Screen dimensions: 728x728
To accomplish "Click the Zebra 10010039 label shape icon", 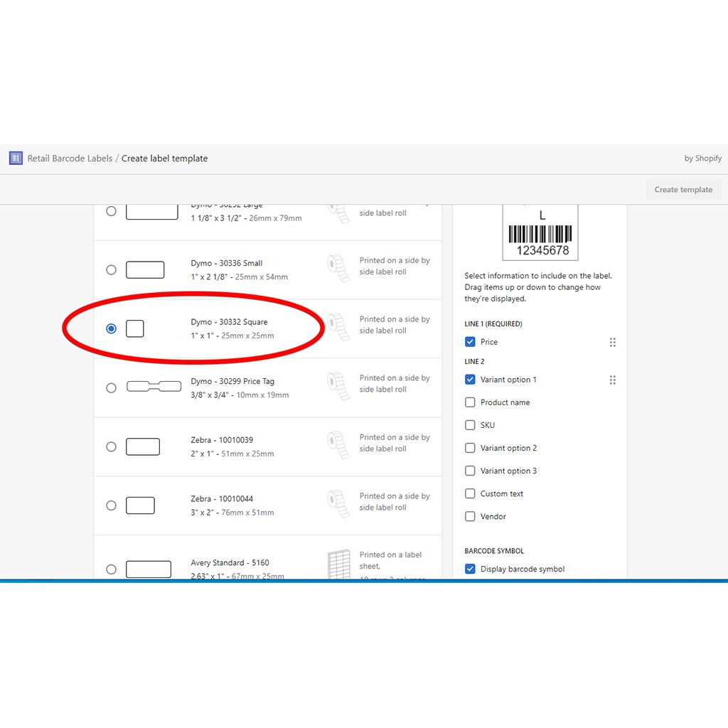I will click(143, 446).
